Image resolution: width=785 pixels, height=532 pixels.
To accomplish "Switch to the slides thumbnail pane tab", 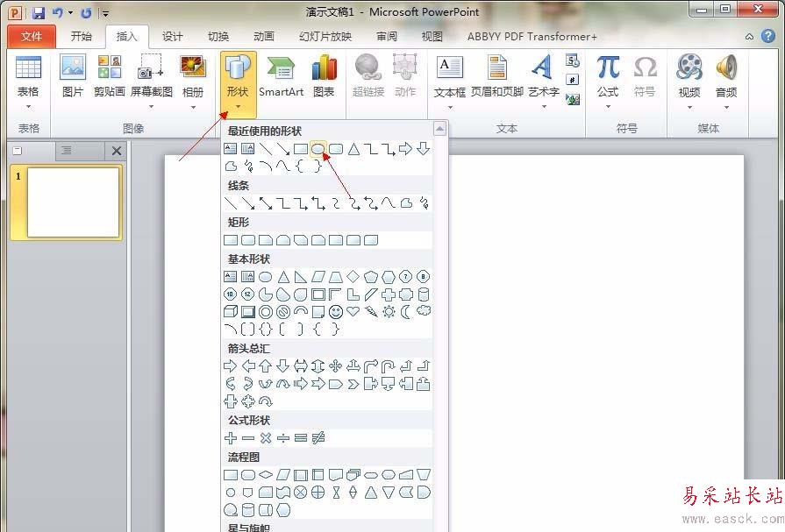I will click(x=18, y=150).
